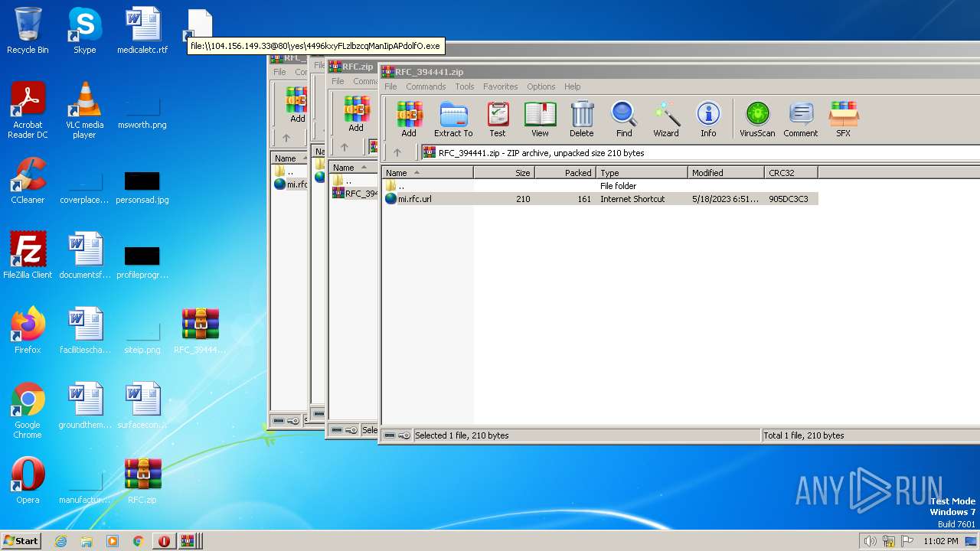Open the Favorites menu
This screenshot has height=551, width=980.
tap(500, 86)
